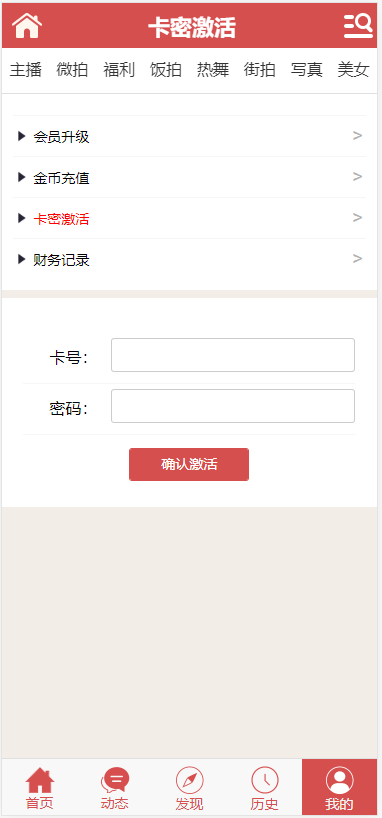The width and height of the screenshot is (382, 818).
Task: Focus the 密码 input field
Action: pos(233,406)
